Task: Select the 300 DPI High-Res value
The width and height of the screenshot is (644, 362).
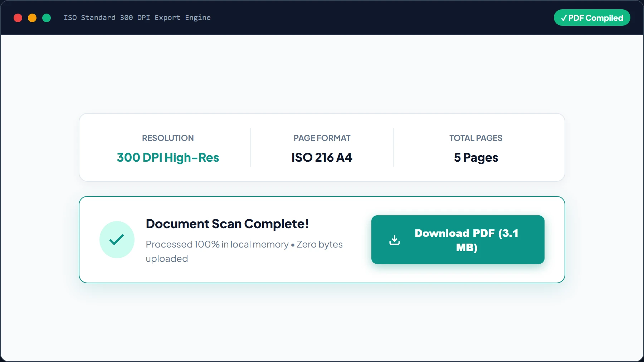Action: point(168,157)
